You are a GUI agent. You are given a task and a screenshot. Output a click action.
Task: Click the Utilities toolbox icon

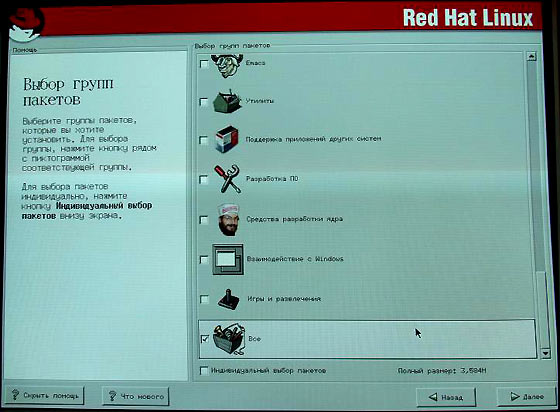click(227, 101)
